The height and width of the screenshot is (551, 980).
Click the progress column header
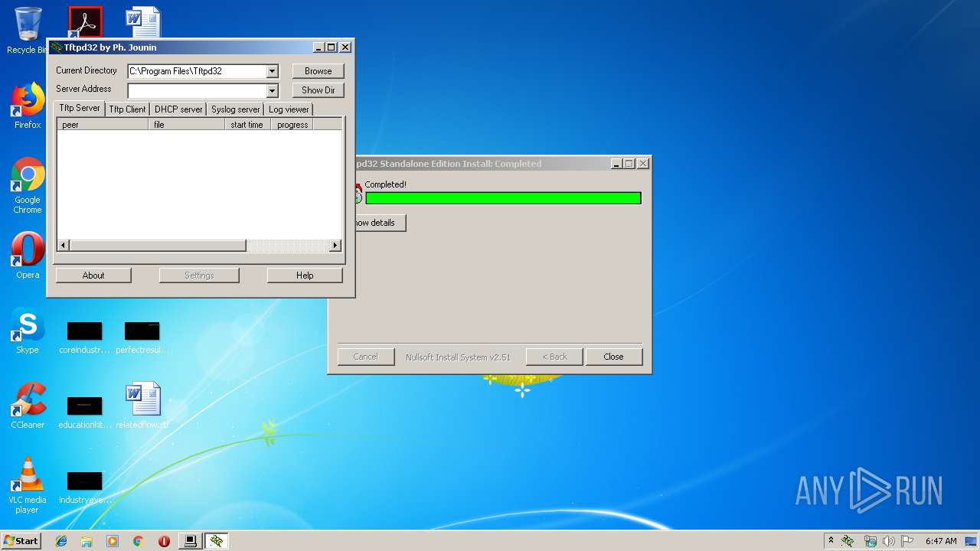coord(292,125)
